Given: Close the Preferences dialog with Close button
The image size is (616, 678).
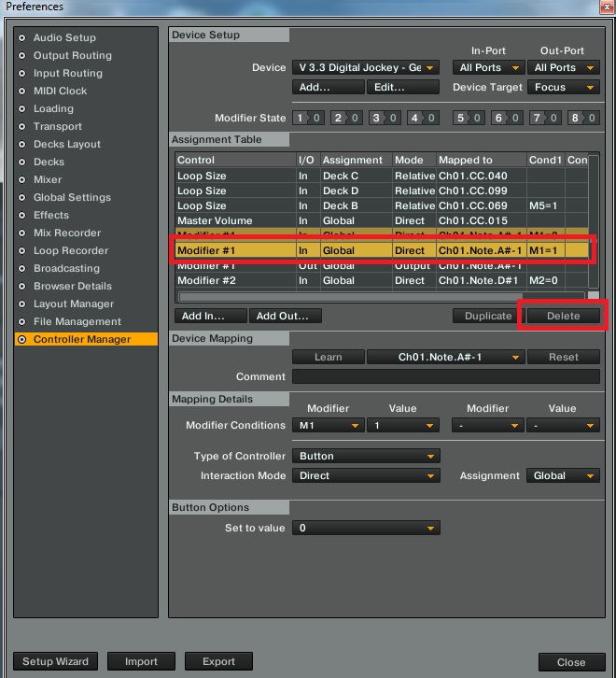Looking at the screenshot, I should [x=571, y=662].
